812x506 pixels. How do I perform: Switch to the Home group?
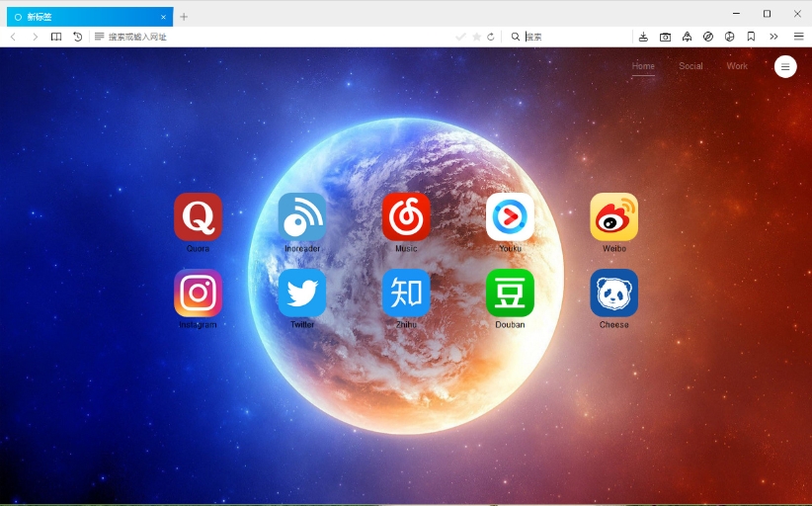pos(643,66)
